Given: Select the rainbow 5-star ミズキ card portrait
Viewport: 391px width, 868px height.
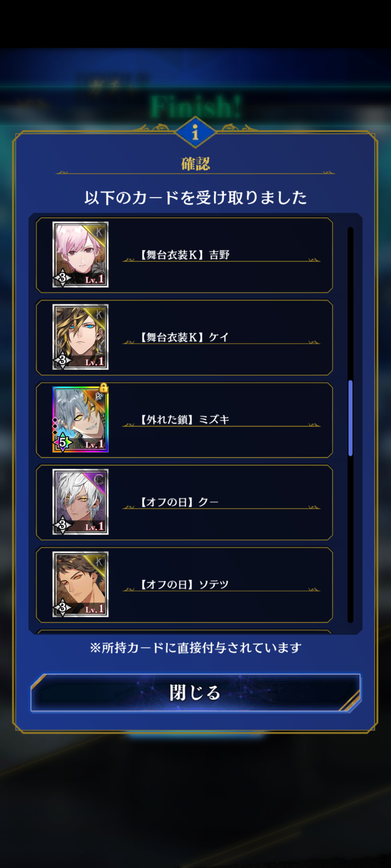Looking at the screenshot, I should tap(80, 420).
